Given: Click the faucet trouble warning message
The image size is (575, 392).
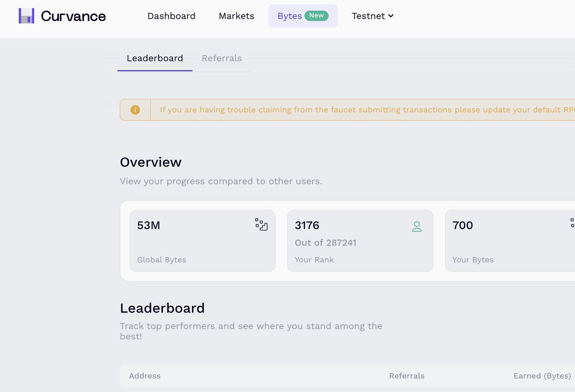Looking at the screenshot, I should (367, 110).
